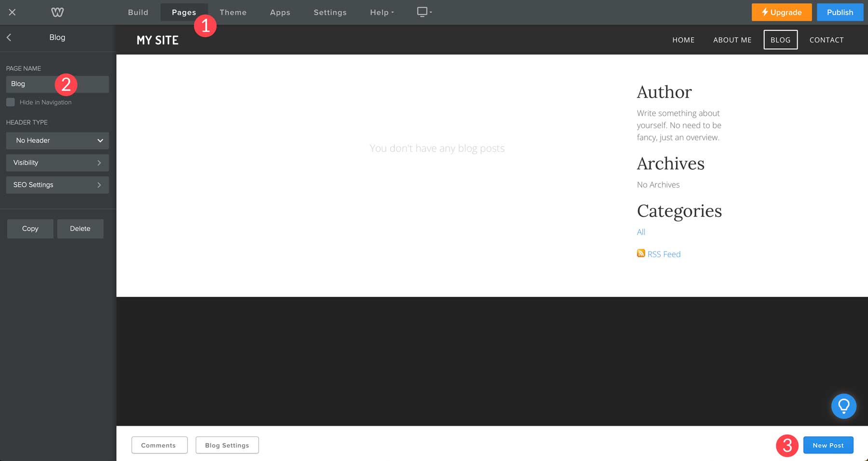
Task: Switch to the Build tab
Action: pos(138,12)
